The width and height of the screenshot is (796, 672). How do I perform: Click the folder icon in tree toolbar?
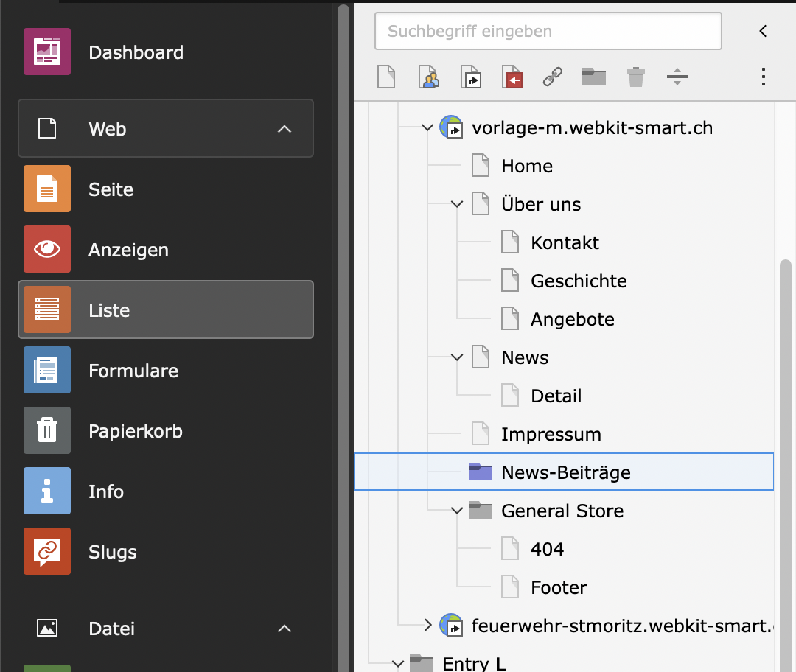point(594,77)
